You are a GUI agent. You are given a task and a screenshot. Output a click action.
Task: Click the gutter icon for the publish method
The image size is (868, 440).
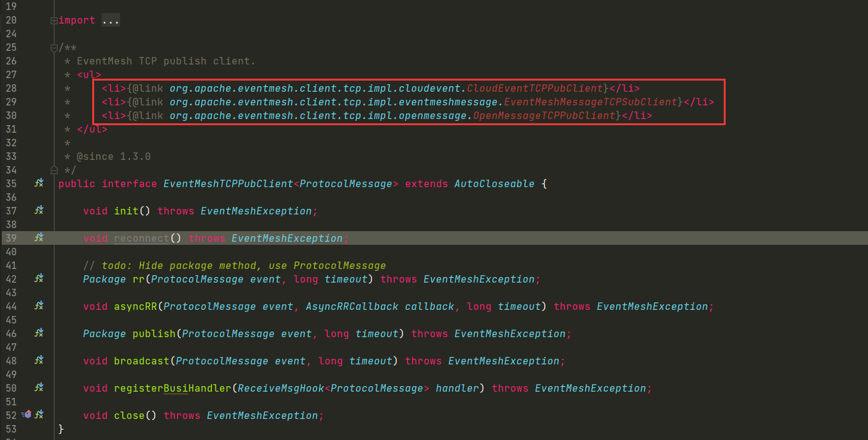pos(38,333)
